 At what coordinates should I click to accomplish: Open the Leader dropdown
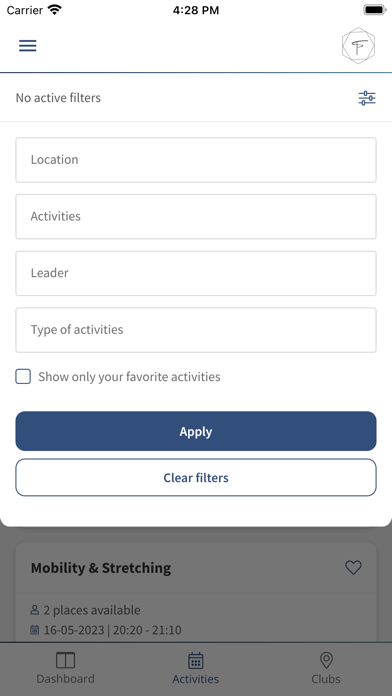196,273
